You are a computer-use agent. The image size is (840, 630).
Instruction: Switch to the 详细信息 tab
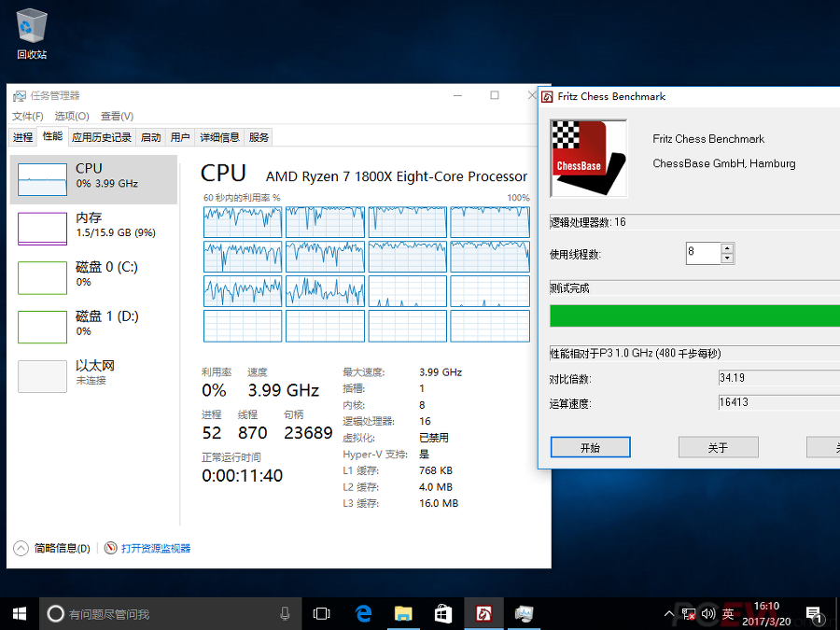pos(219,137)
